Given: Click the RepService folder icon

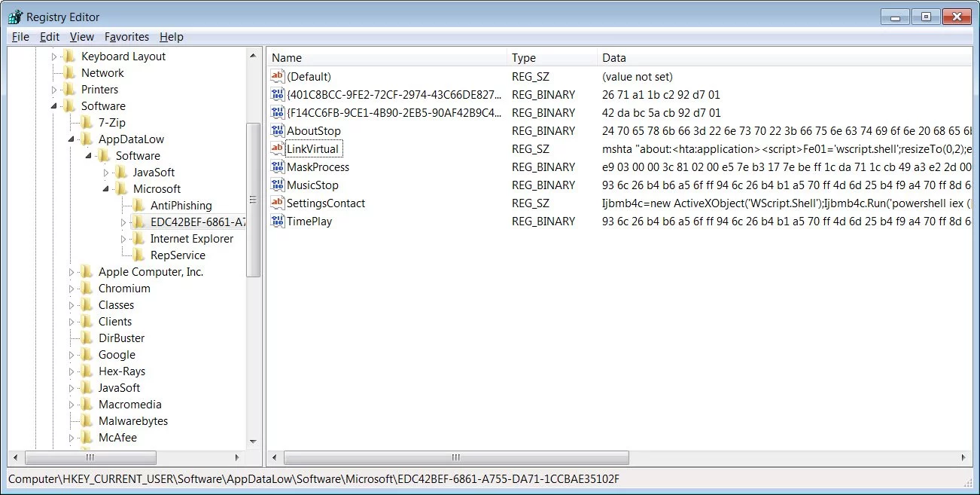Looking at the screenshot, I should (139, 255).
